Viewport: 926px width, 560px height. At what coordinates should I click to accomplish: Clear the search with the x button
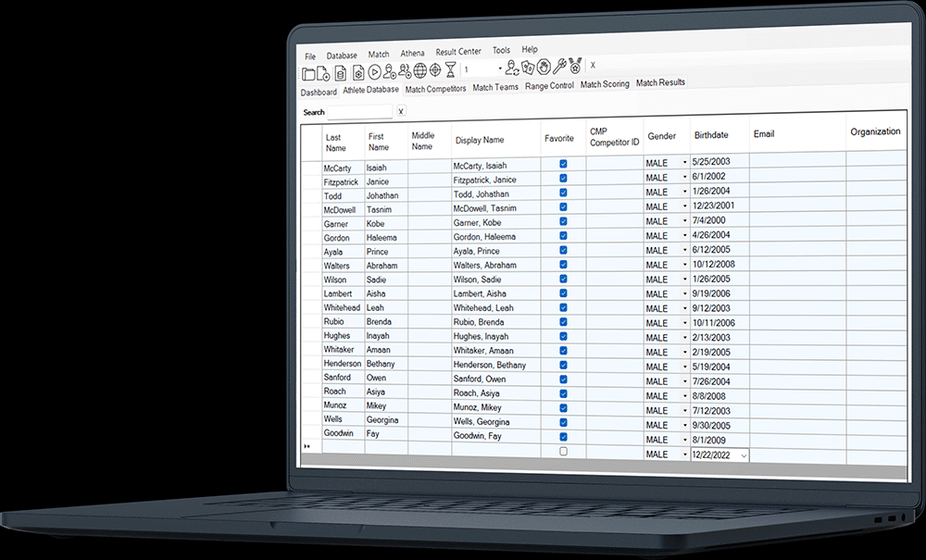(x=401, y=111)
